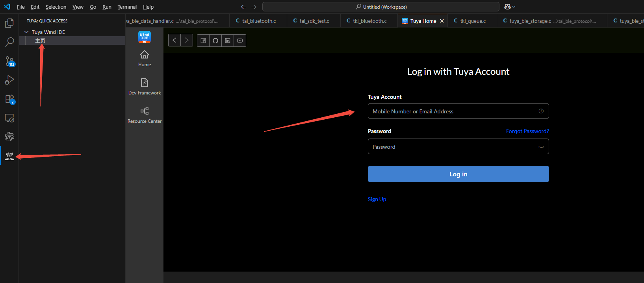Switch to the tuya_ble_storage.c tab
The width and height of the screenshot is (644, 283).
click(x=552, y=21)
